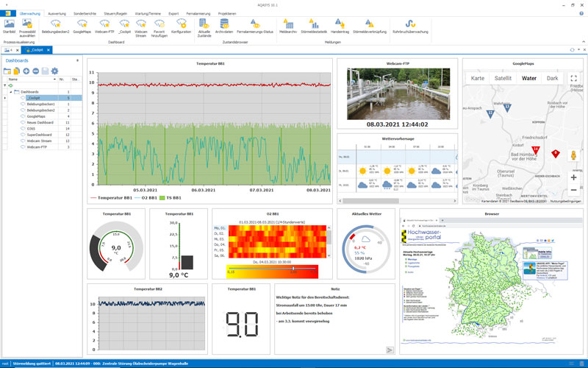Click Favorit hinzufügen ribbon icon
588x368 pixels.
pyautogui.click(x=159, y=28)
